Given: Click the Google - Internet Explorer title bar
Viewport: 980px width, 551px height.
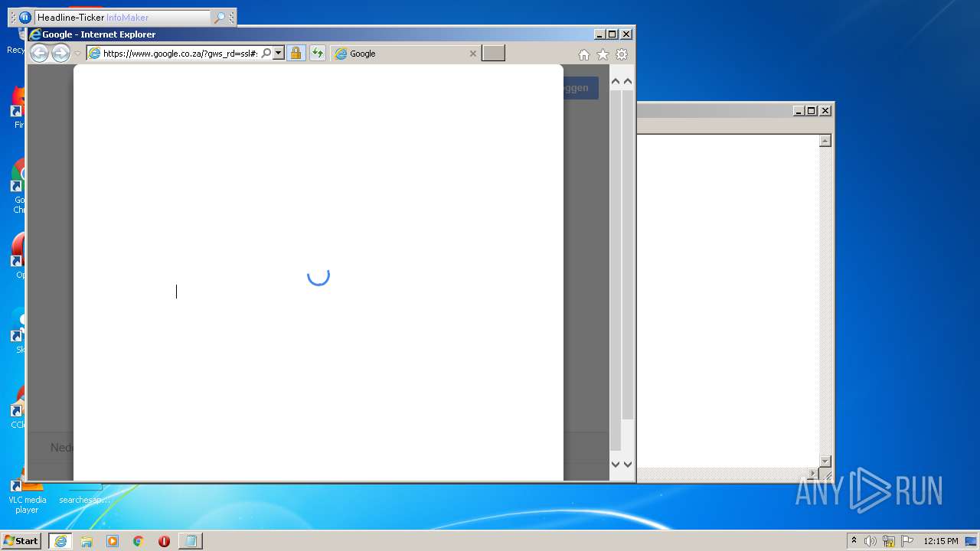Looking at the screenshot, I should 310,34.
